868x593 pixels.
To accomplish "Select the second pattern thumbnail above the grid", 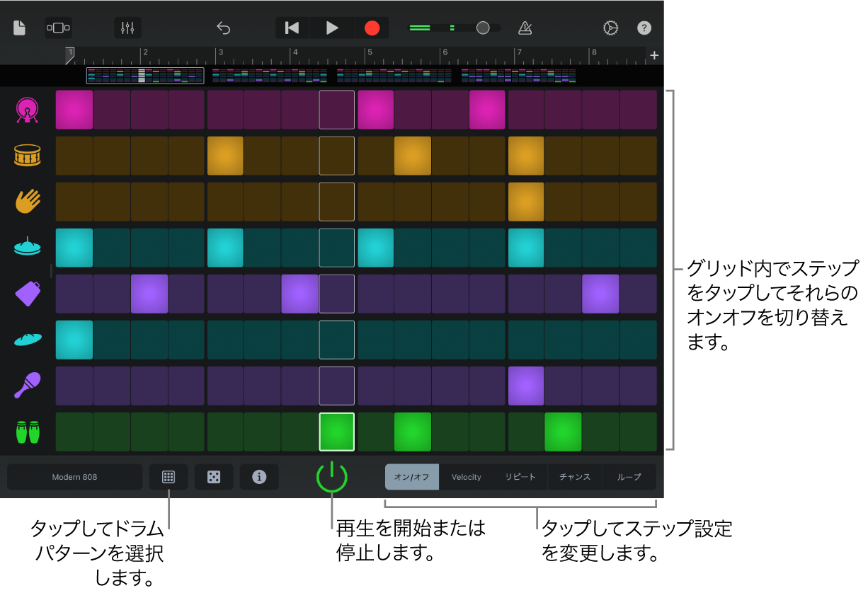I will (x=270, y=74).
